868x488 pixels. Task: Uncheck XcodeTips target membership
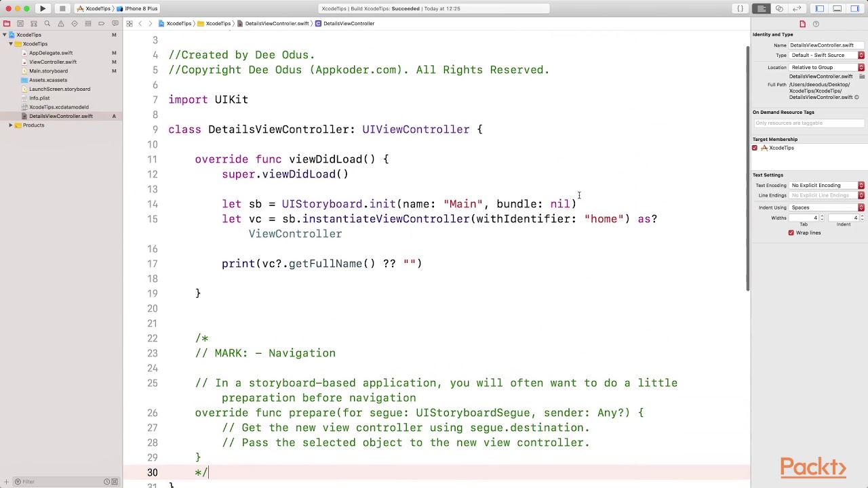pos(755,148)
